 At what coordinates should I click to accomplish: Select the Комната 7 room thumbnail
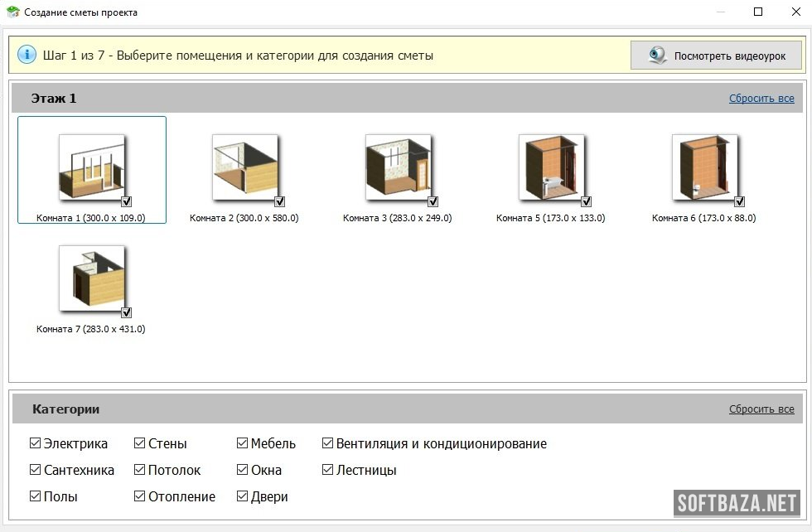coord(91,278)
